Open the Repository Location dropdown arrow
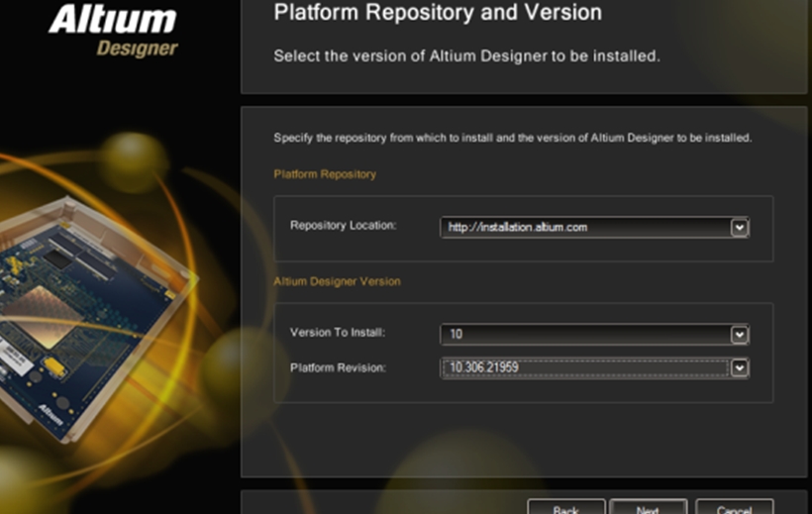This screenshot has width=812, height=514. [x=740, y=228]
